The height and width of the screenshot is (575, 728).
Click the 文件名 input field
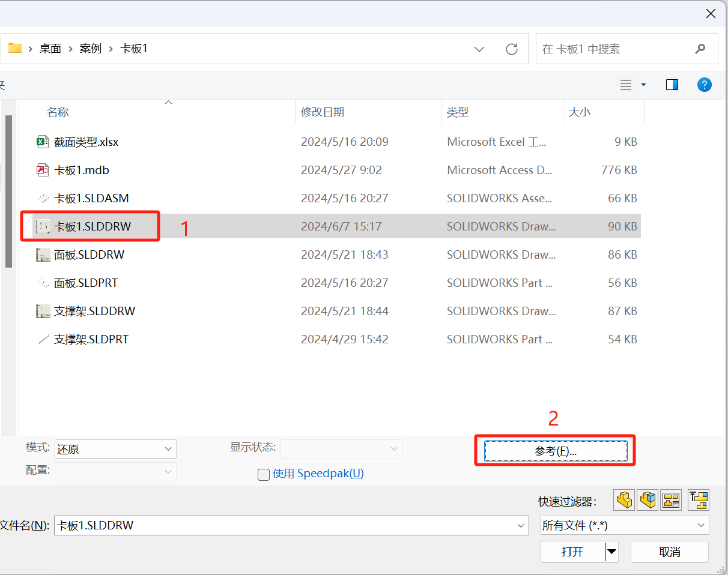(282, 526)
